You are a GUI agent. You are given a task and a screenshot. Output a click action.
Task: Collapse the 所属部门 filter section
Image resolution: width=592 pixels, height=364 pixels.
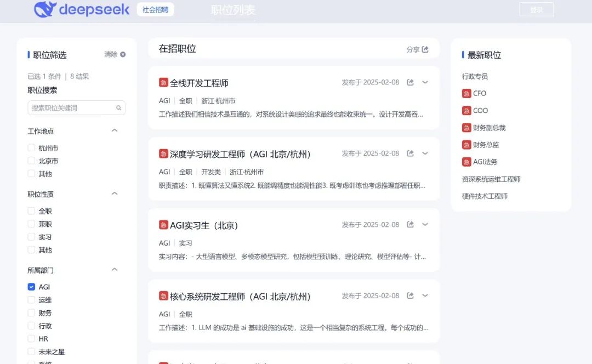(x=115, y=269)
